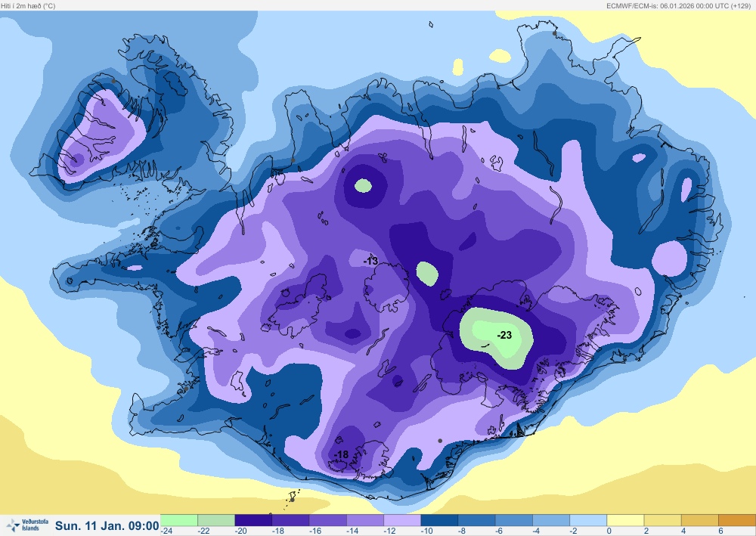Select the legend swatch above -18
The width and height of the screenshot is (756, 536).
290,520
